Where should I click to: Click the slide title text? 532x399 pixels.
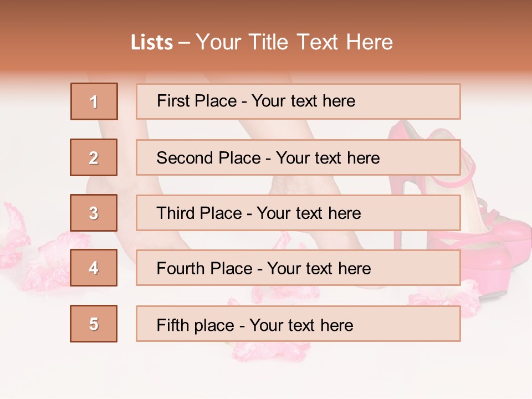click(x=262, y=42)
